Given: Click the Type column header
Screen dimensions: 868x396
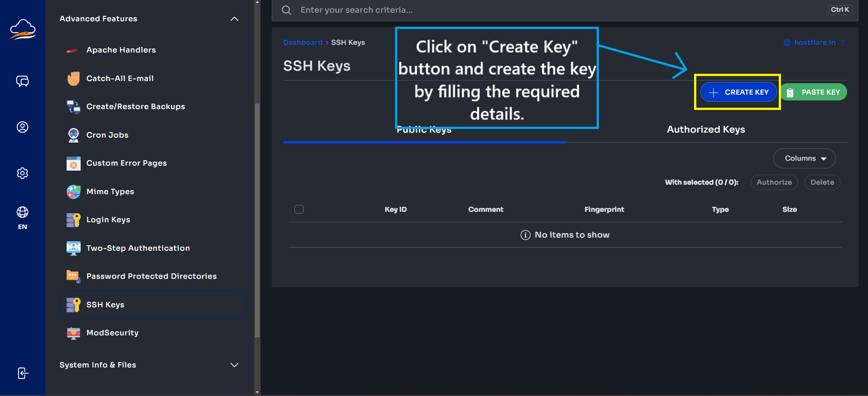Looking at the screenshot, I should tap(720, 210).
